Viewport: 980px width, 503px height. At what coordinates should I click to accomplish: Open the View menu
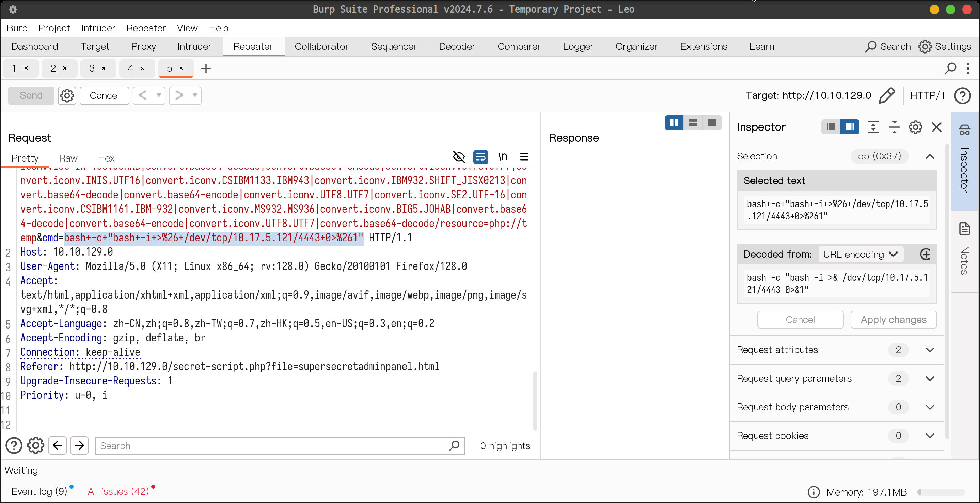(187, 28)
